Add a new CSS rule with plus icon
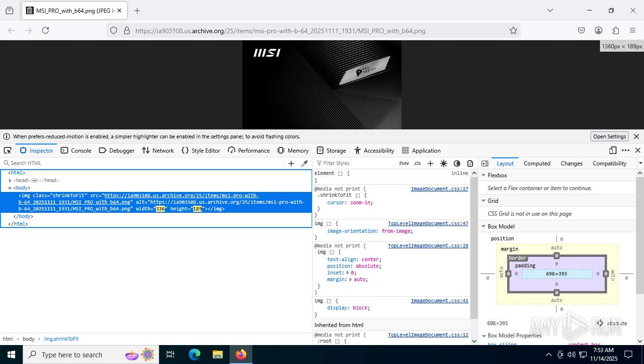Image resolution: width=644 pixels, height=364 pixels. (x=430, y=163)
